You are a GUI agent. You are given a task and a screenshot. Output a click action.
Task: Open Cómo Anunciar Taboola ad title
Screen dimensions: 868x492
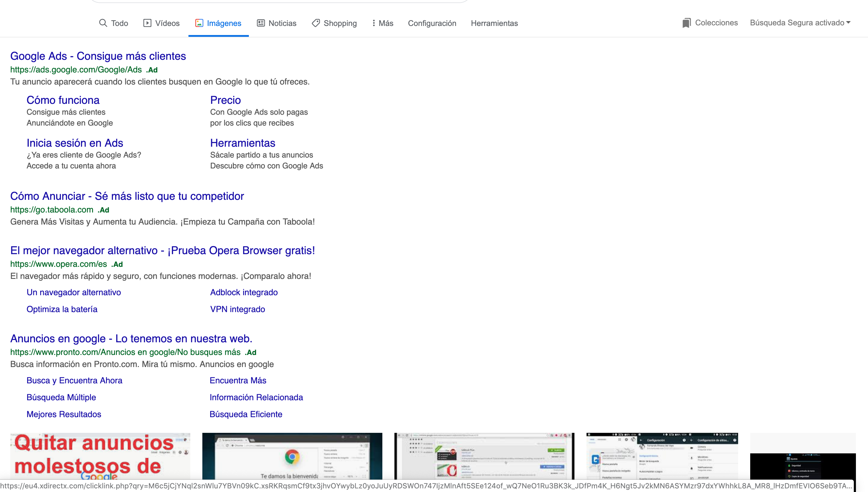click(x=127, y=196)
